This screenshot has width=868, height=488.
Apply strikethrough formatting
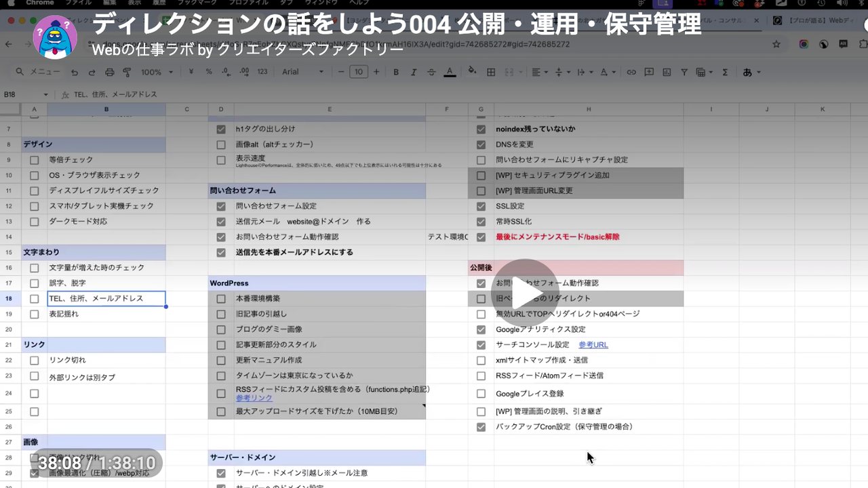(431, 72)
